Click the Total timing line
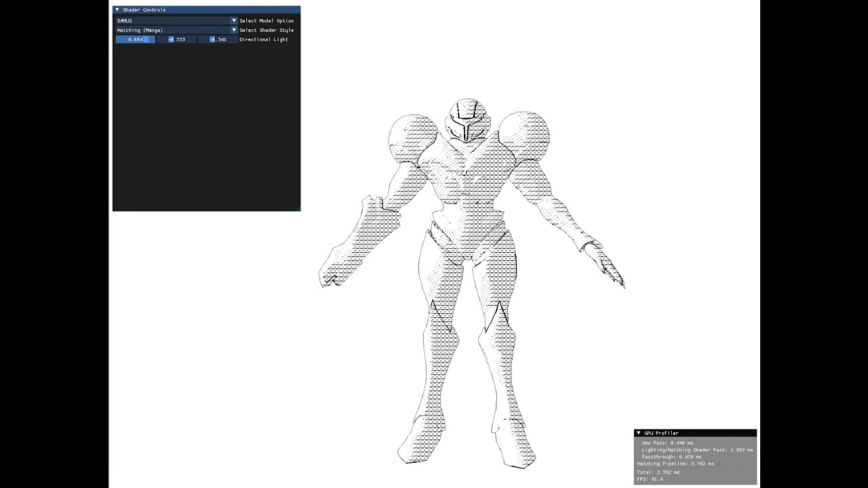 point(658,472)
